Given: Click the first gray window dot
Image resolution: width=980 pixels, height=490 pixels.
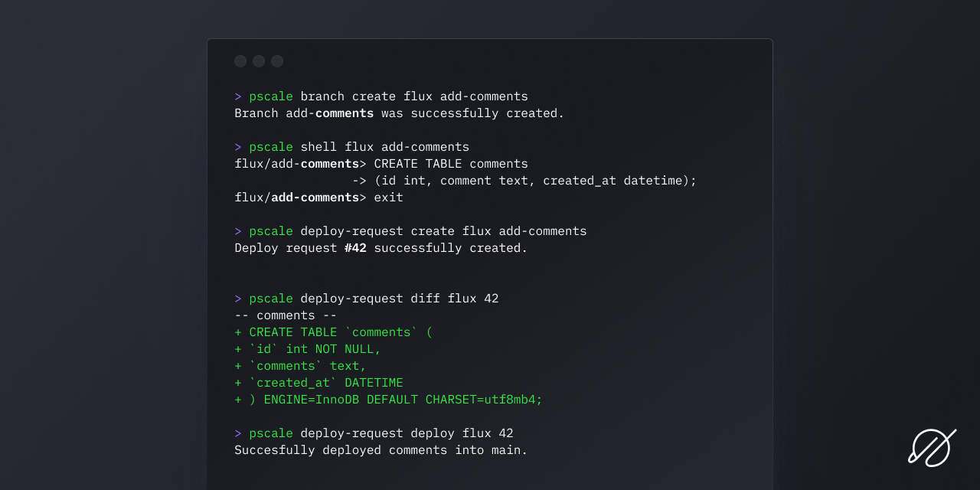Looking at the screenshot, I should [x=240, y=61].
